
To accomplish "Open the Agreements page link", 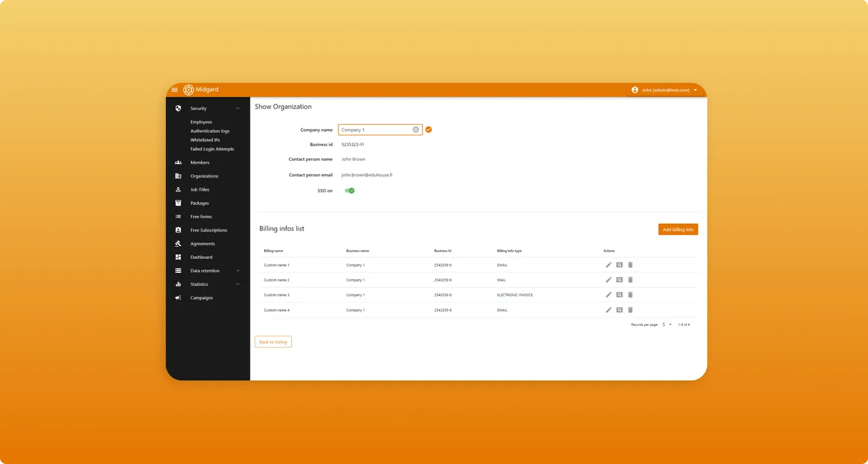I will (x=203, y=244).
